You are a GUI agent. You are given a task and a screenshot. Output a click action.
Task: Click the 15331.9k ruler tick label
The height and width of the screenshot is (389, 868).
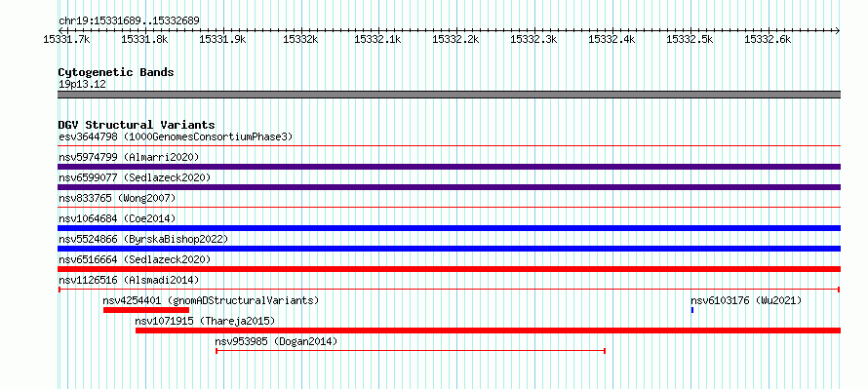(x=222, y=40)
